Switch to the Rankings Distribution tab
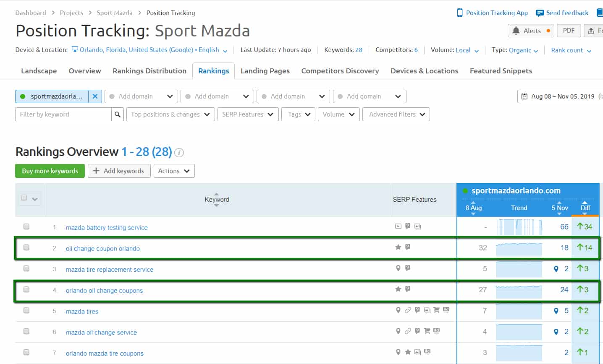The image size is (603, 364). (x=149, y=71)
